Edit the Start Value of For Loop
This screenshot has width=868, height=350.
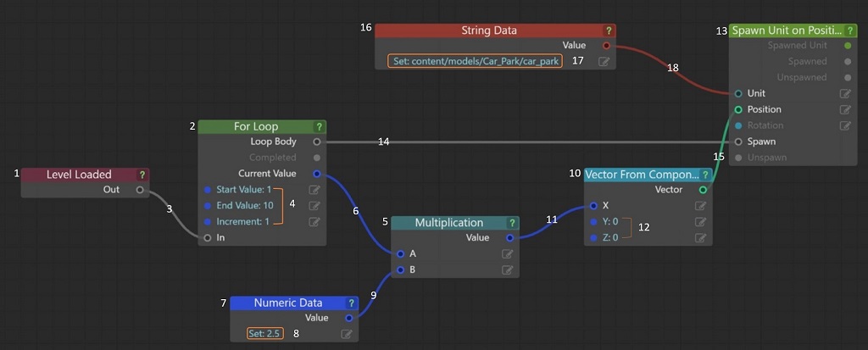[314, 190]
